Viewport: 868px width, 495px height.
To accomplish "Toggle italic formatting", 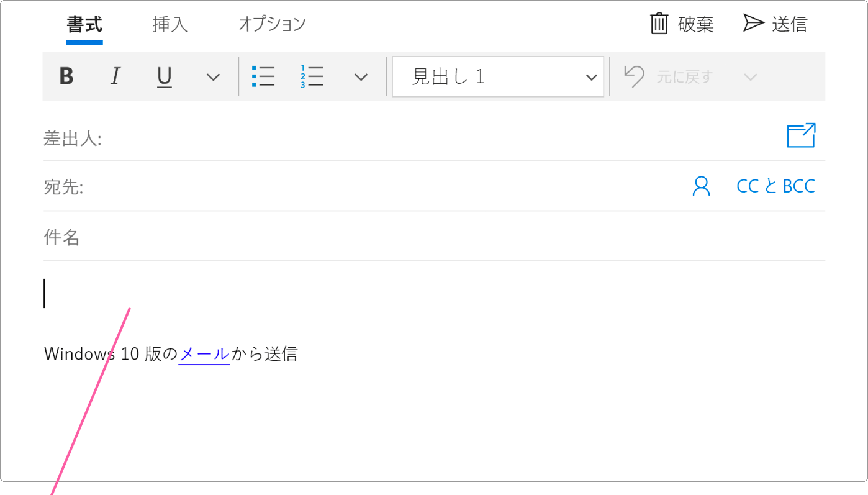I will 115,77.
